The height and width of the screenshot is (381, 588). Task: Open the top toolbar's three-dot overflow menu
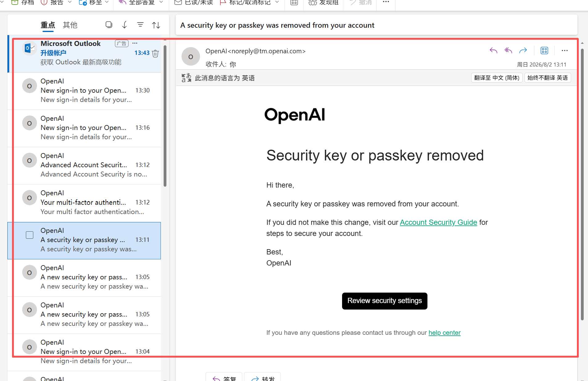(386, 2)
